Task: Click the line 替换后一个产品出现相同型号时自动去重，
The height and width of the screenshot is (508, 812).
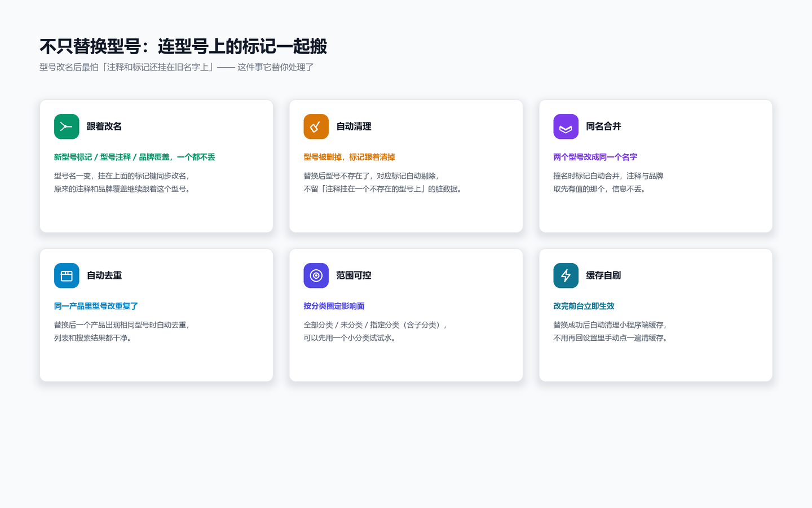Action: (x=122, y=325)
